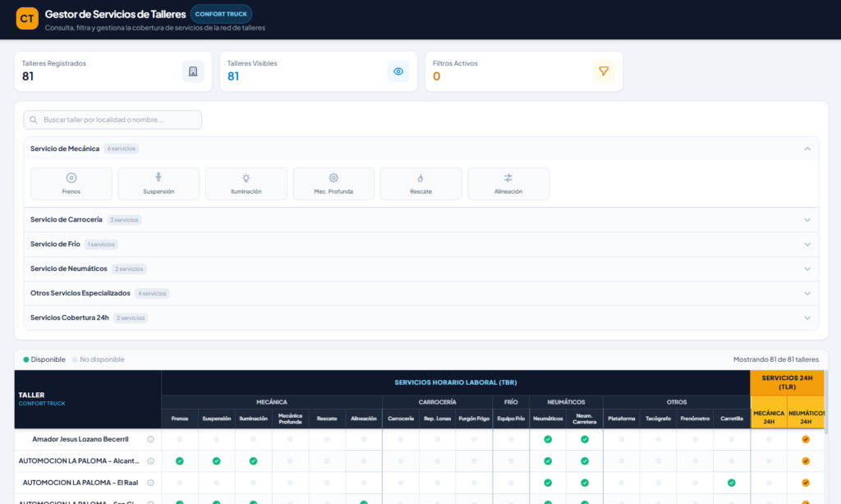Click the SERVICIOS 24H (TLR) header
This screenshot has width=841, height=504.
point(787,383)
